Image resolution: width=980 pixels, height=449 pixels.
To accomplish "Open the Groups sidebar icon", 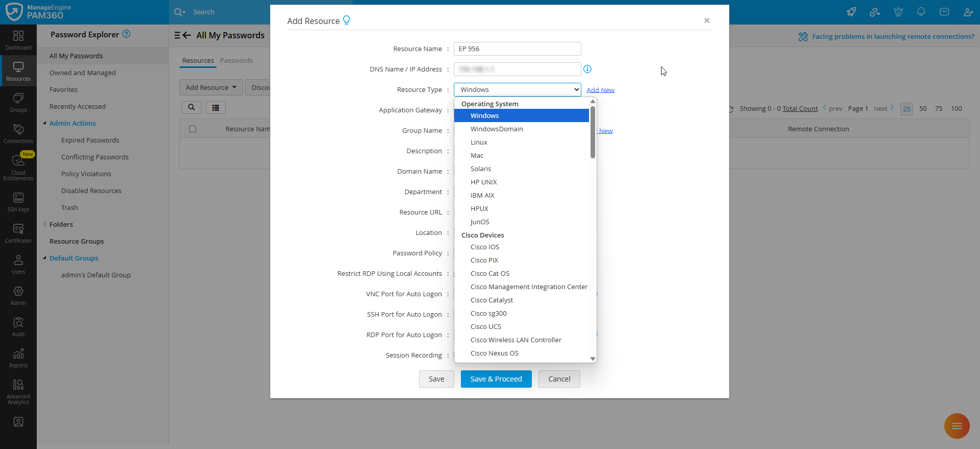I will point(18,102).
